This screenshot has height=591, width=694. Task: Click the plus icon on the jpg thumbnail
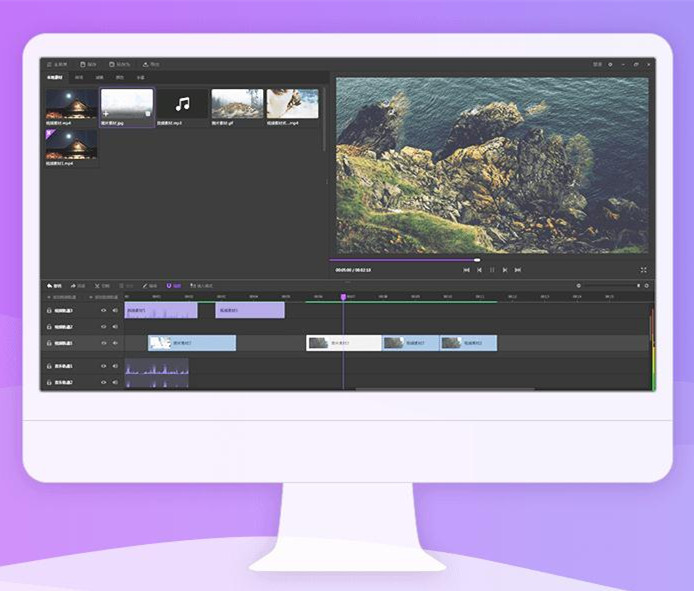click(x=106, y=114)
